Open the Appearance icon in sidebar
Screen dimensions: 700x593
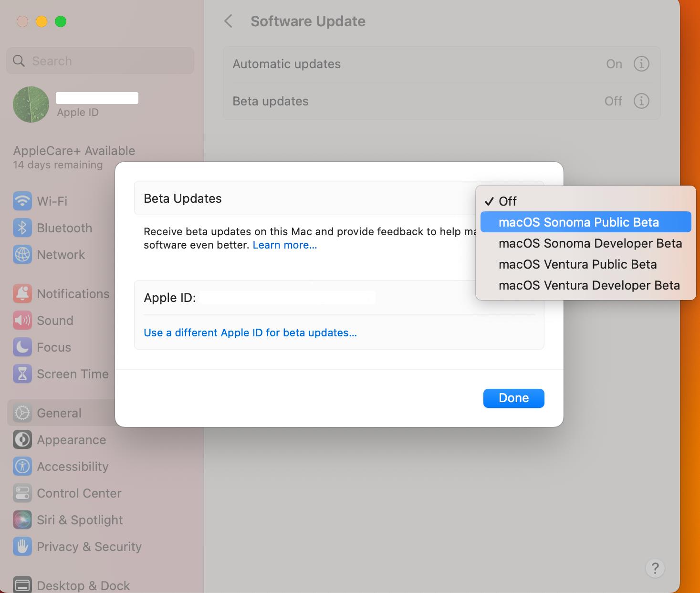click(22, 439)
